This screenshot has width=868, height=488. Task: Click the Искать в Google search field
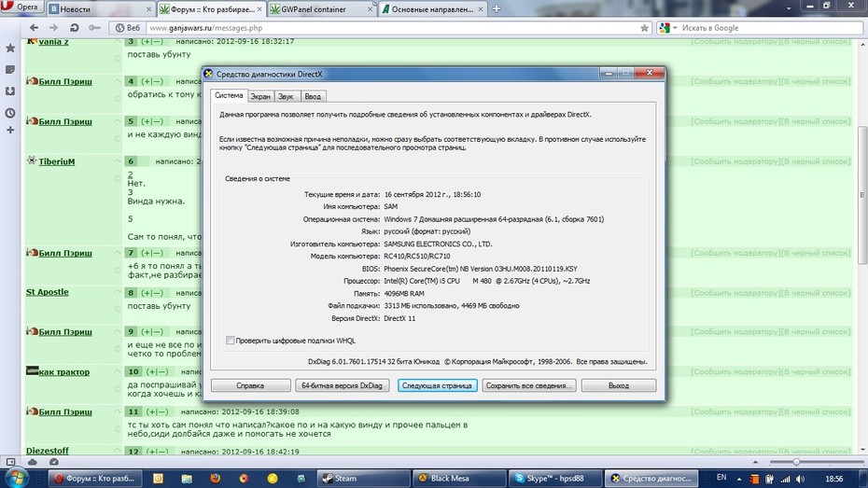tap(769, 28)
